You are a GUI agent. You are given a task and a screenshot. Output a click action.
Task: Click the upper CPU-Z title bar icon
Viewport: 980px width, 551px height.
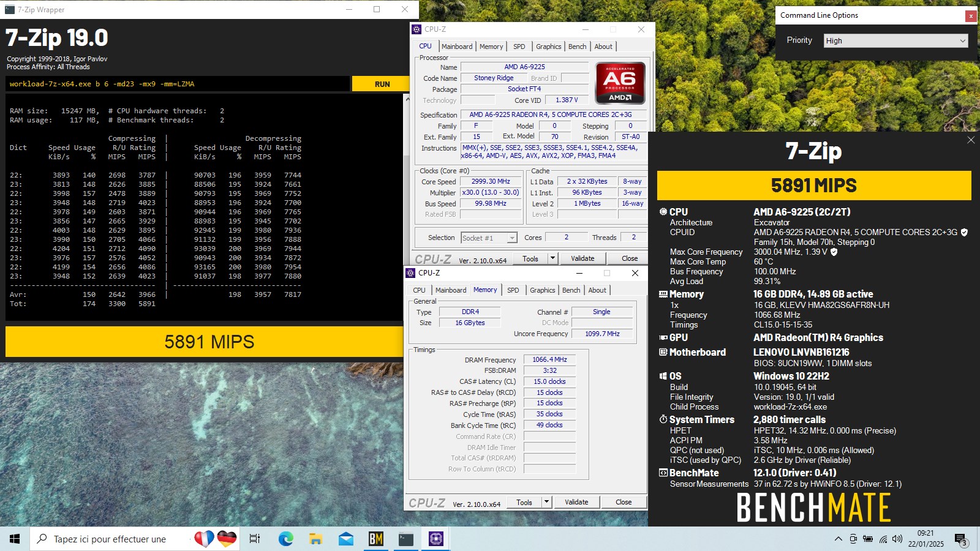417,29
